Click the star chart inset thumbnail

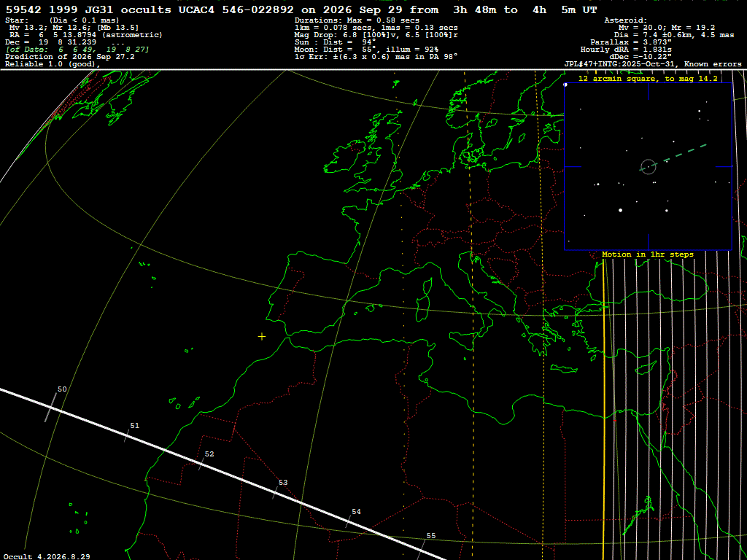[648, 167]
